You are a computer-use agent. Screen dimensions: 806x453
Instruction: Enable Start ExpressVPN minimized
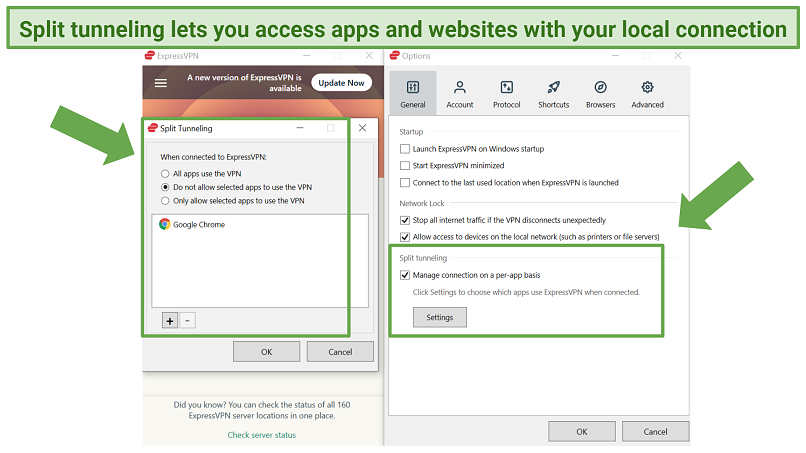pyautogui.click(x=405, y=166)
